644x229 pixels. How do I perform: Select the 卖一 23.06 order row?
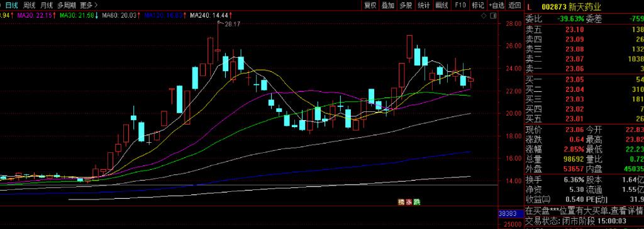(x=584, y=69)
